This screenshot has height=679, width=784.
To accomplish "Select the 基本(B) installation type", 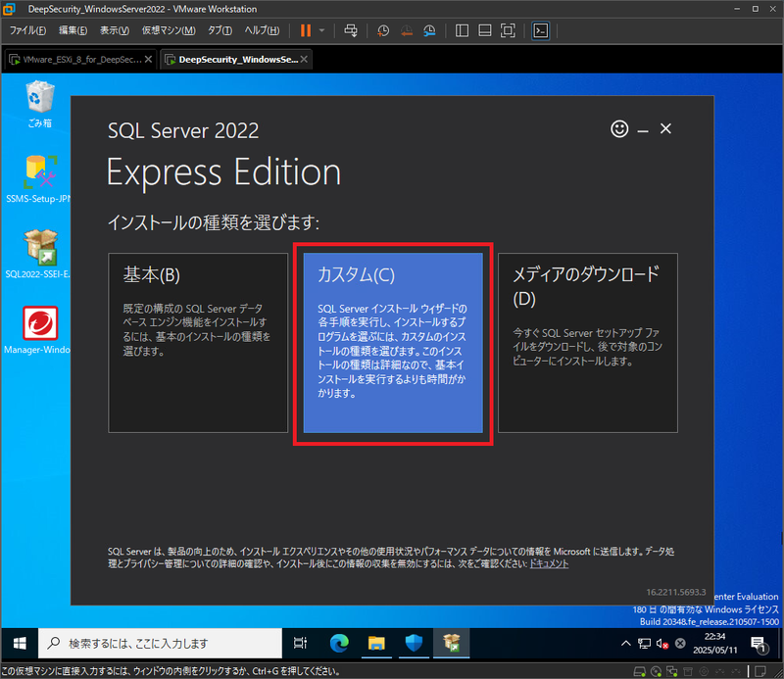I will [x=198, y=343].
